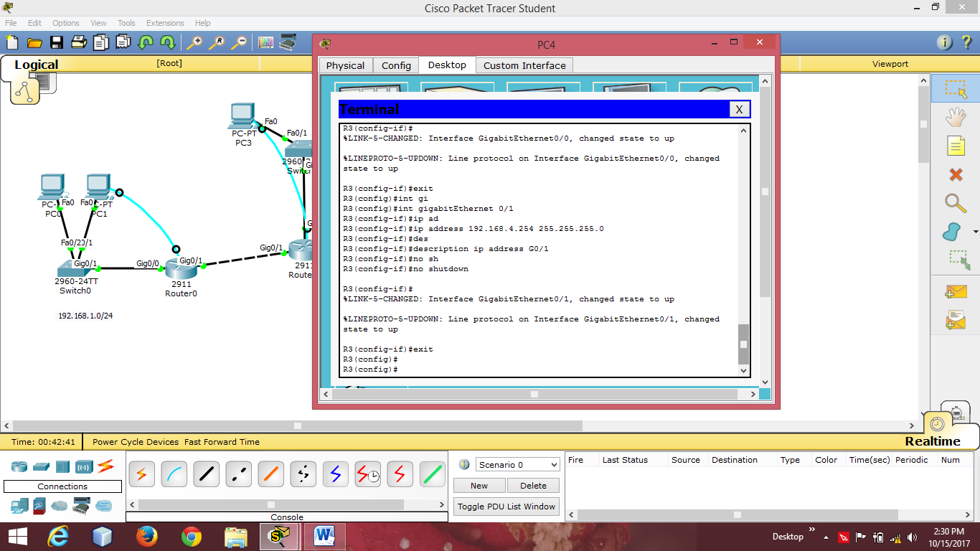Click the yellow question mark help icon
This screenshot has height=551, width=980.
tap(966, 42)
